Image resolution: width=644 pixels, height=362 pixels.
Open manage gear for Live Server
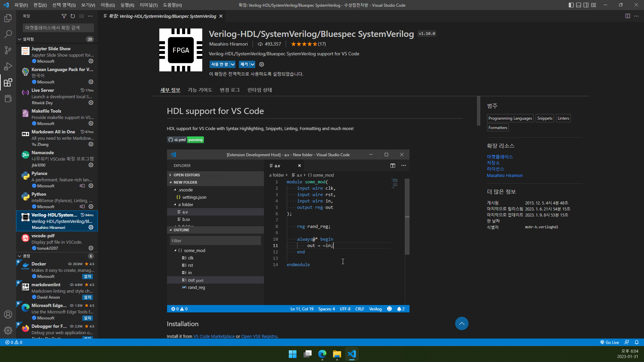tap(91, 103)
